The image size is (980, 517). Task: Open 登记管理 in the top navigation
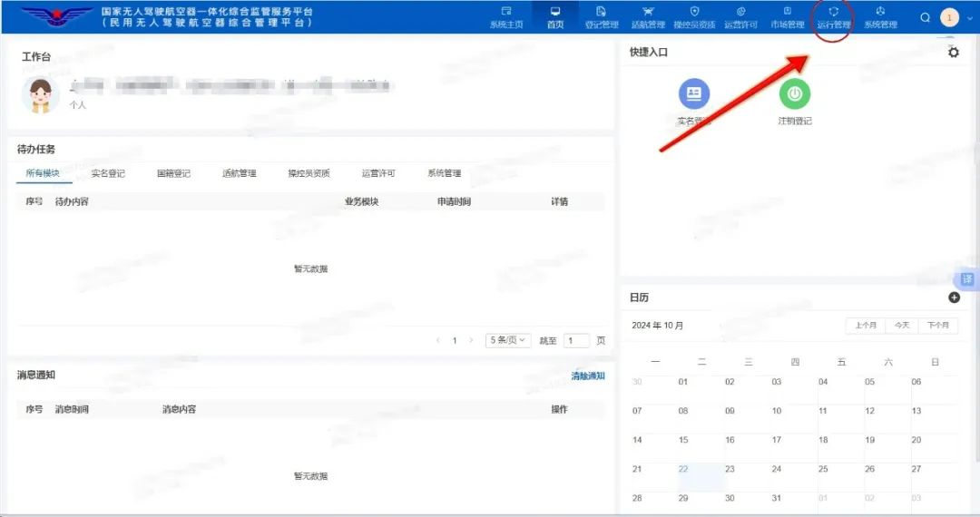tap(601, 17)
